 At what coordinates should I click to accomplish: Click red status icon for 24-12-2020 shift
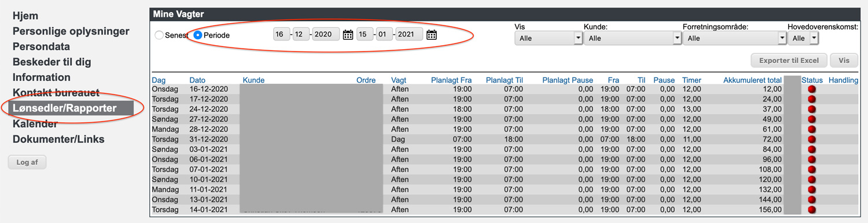click(x=811, y=109)
